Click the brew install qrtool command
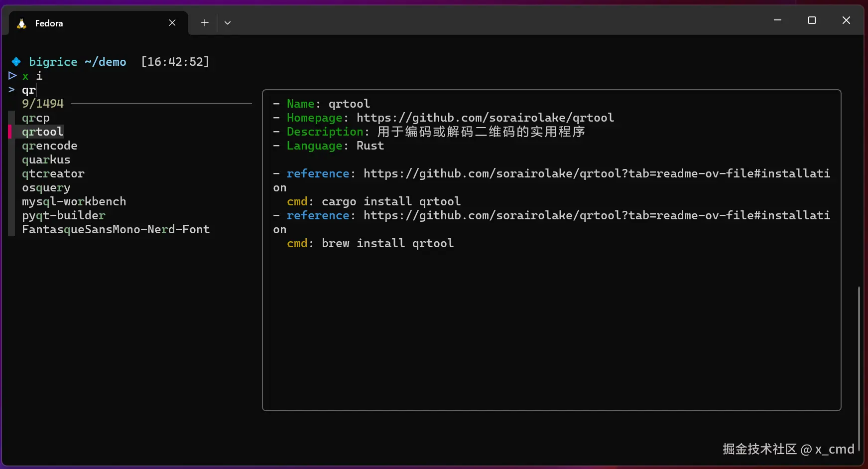 [x=388, y=243]
